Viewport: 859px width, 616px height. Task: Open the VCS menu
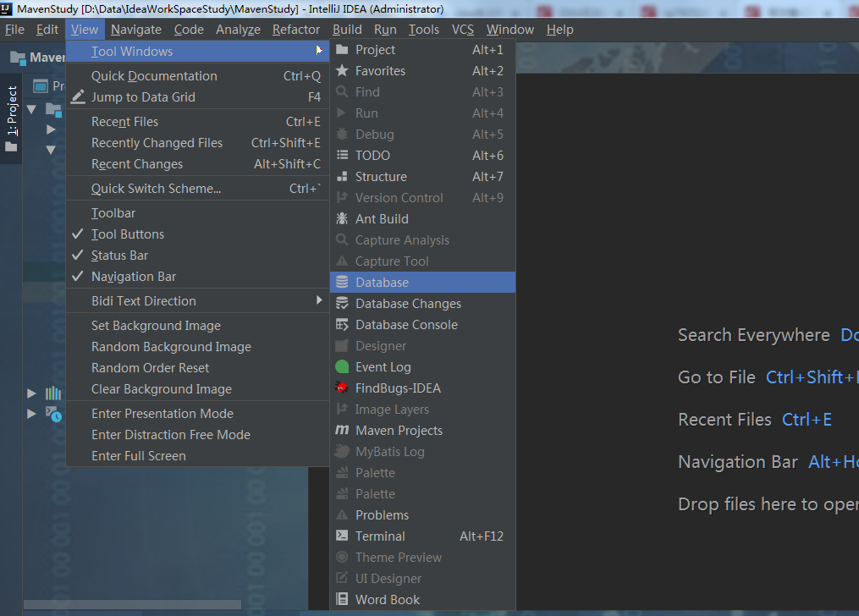tap(462, 30)
